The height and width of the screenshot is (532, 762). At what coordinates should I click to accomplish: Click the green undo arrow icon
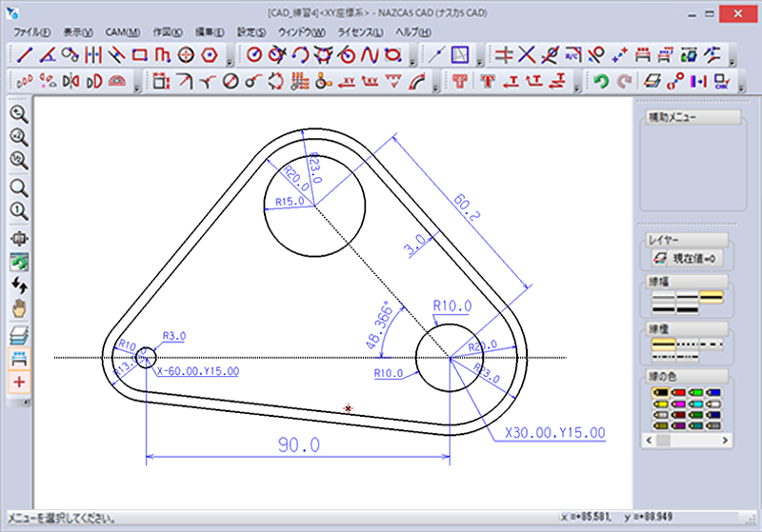(601, 81)
